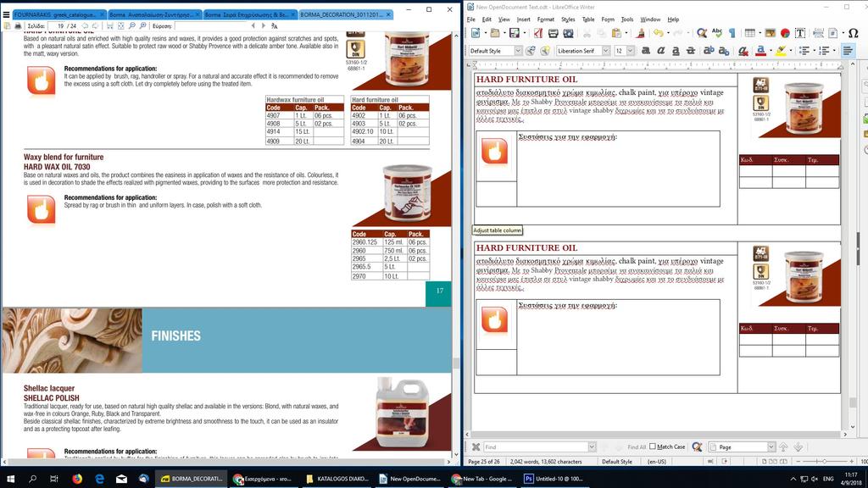
Task: Open the KATALOGOS DIAKO taskbar item
Action: pyautogui.click(x=337, y=479)
